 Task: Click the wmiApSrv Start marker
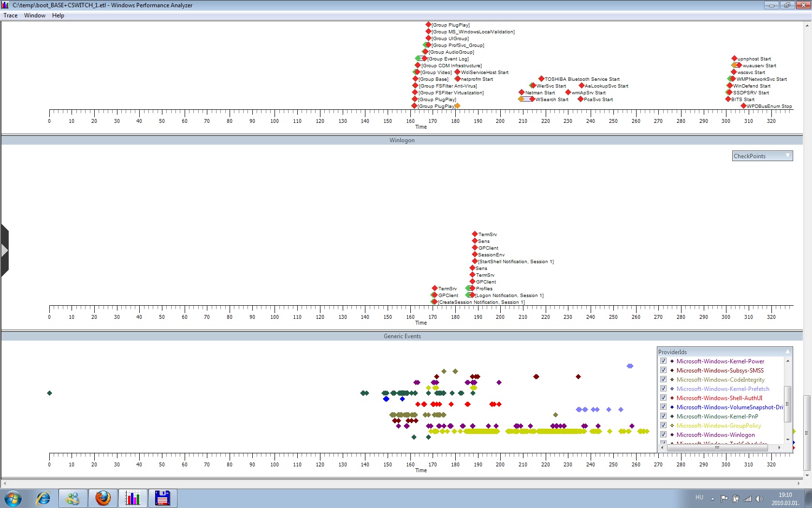568,92
